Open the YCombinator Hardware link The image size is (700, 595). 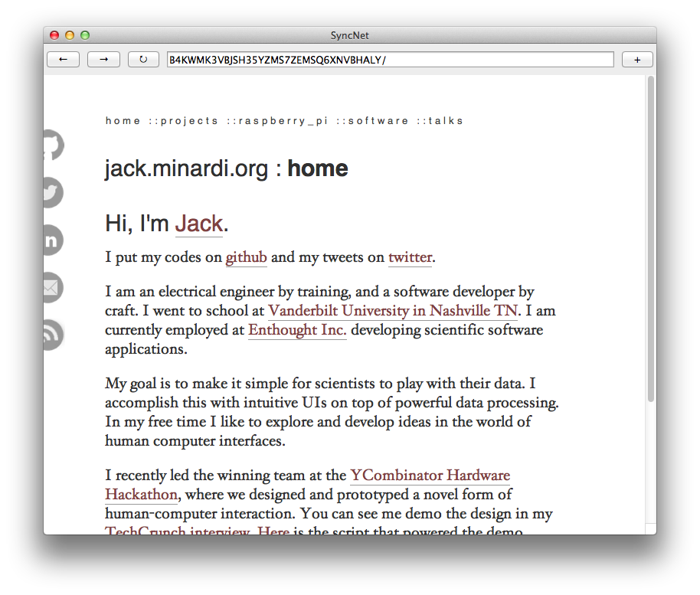coord(430,476)
